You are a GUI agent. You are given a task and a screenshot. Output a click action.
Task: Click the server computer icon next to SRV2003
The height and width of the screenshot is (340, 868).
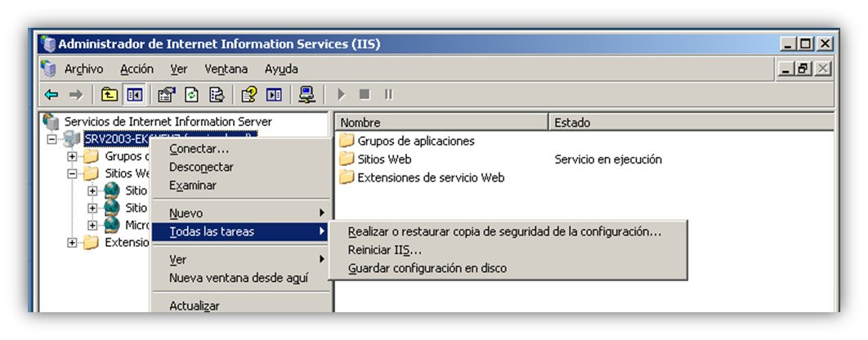71,138
